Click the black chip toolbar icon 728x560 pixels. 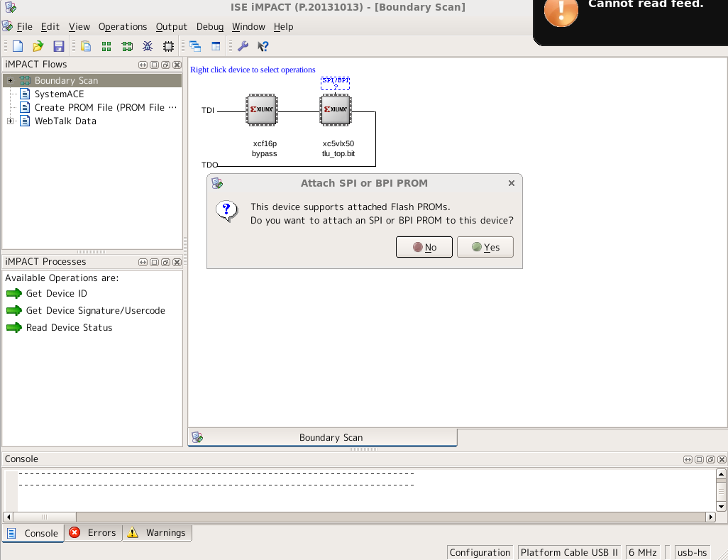(x=168, y=46)
